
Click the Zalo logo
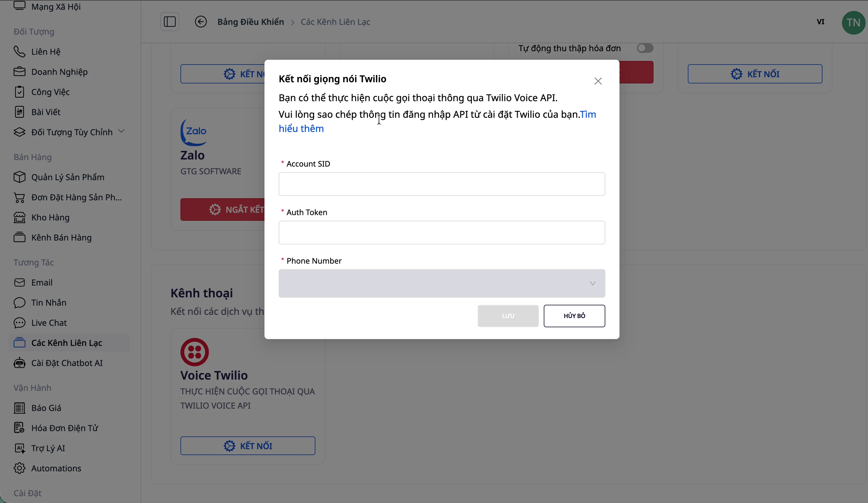pyautogui.click(x=193, y=132)
